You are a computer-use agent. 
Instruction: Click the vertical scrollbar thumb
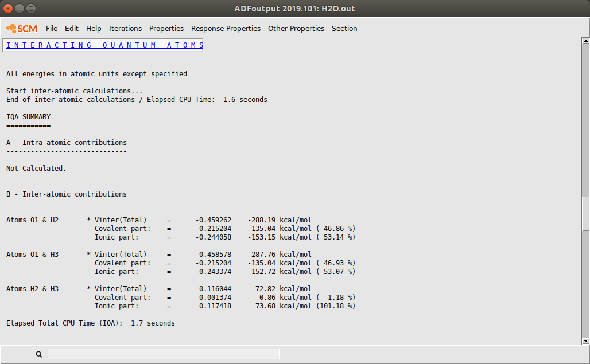(585, 213)
